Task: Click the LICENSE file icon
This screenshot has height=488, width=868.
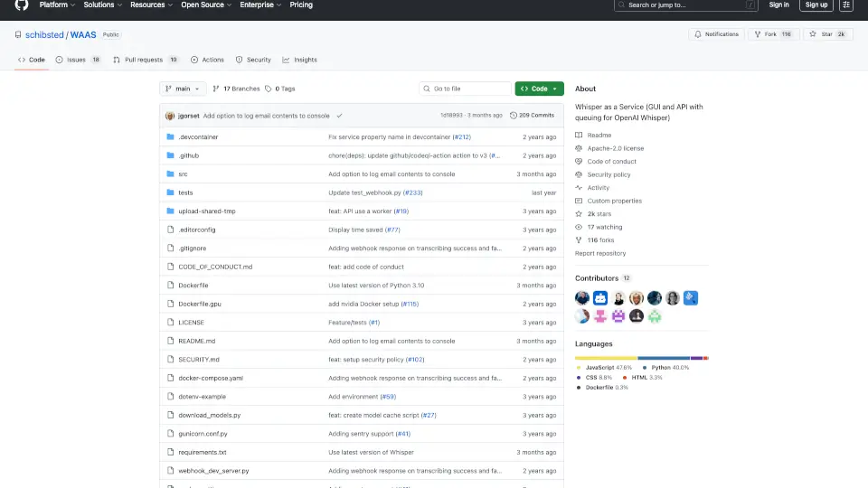Action: pyautogui.click(x=171, y=322)
